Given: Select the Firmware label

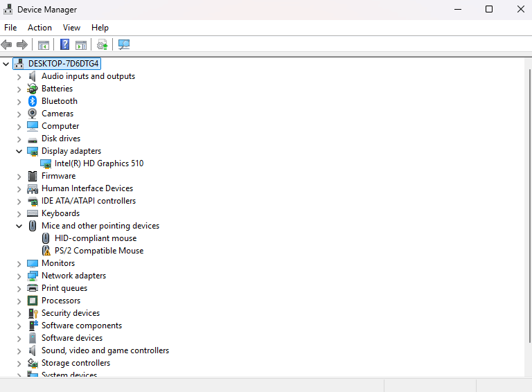Looking at the screenshot, I should [58, 176].
